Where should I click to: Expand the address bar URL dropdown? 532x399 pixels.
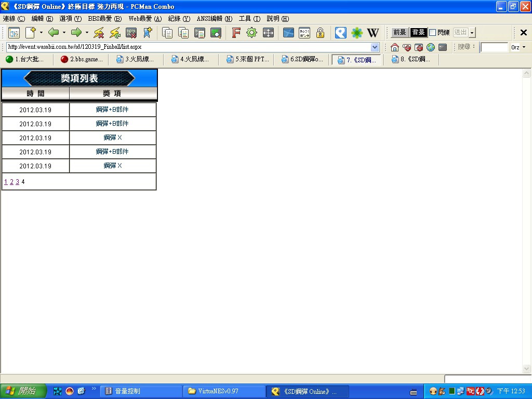375,47
